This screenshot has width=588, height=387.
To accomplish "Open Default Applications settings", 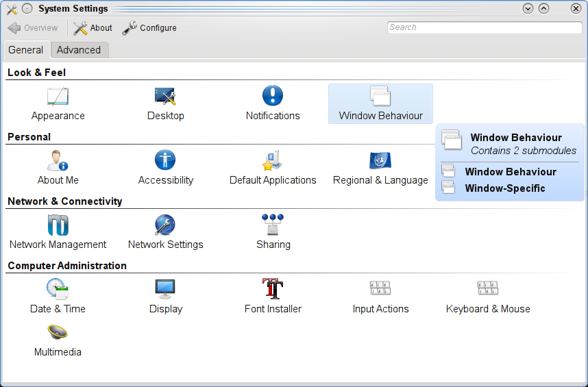I will pyautogui.click(x=273, y=168).
